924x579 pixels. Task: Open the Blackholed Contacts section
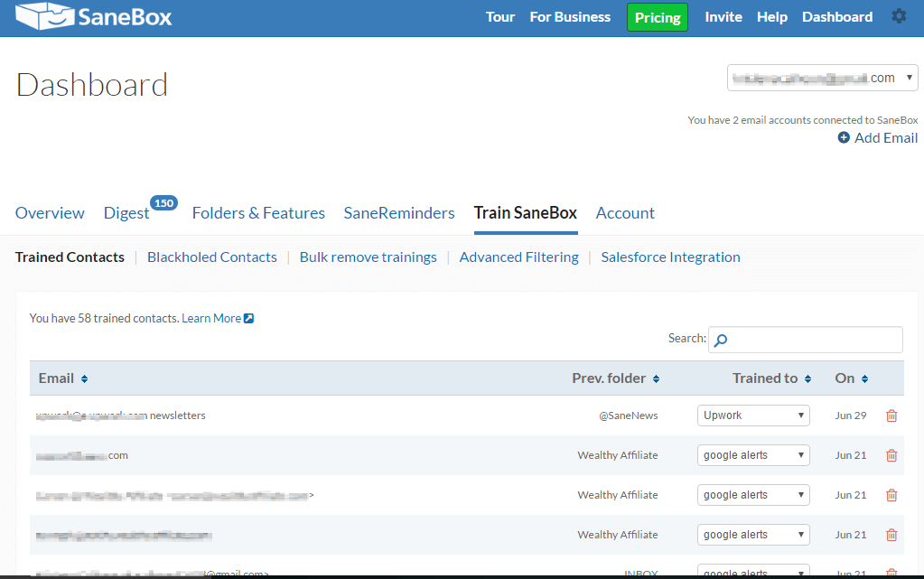click(211, 257)
